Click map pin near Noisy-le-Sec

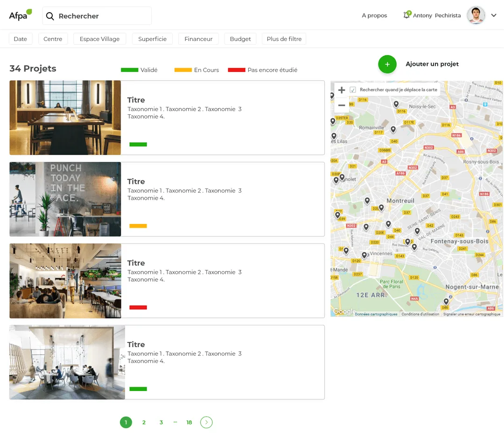coord(396,104)
